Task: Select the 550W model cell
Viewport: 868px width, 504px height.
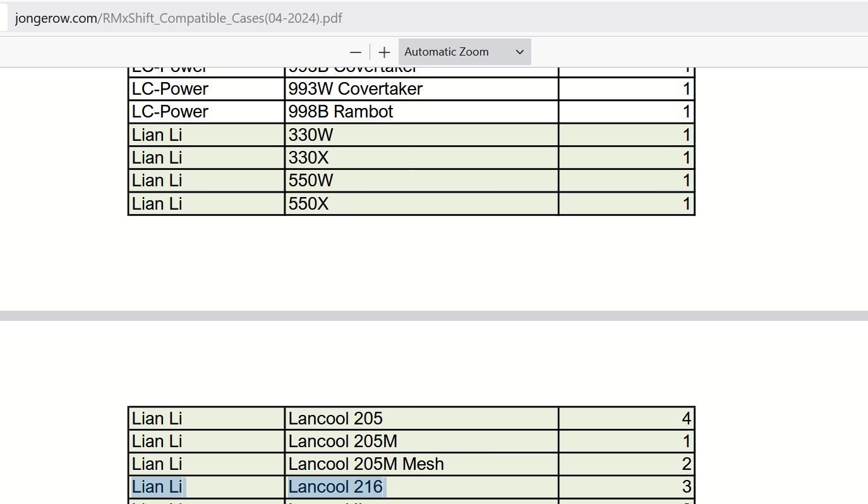Action: coord(421,181)
